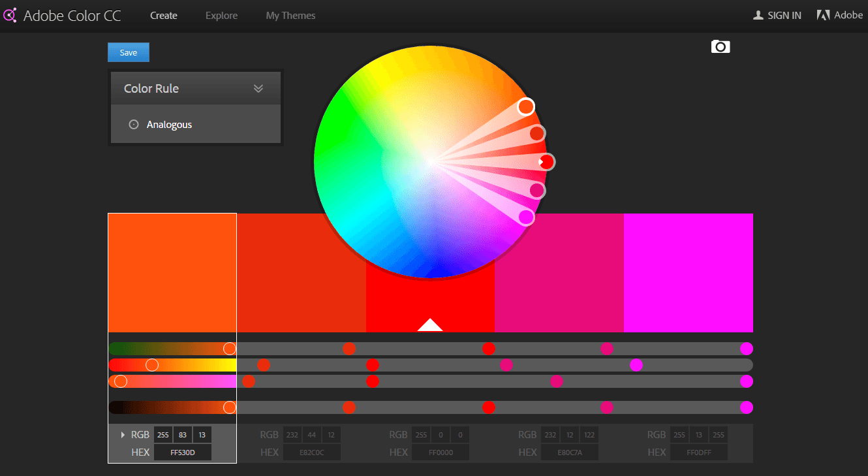This screenshot has height=476, width=868.
Task: Click the red base color wheel handle
Action: (547, 161)
